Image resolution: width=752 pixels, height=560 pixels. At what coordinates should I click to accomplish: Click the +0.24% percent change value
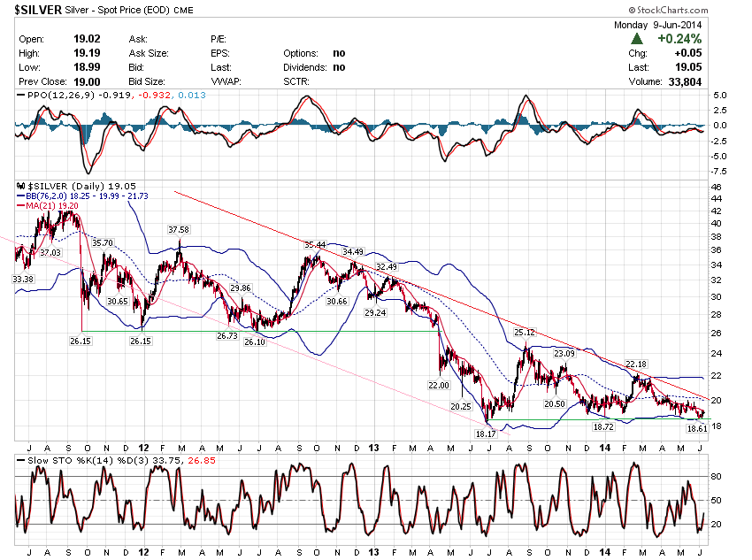679,39
